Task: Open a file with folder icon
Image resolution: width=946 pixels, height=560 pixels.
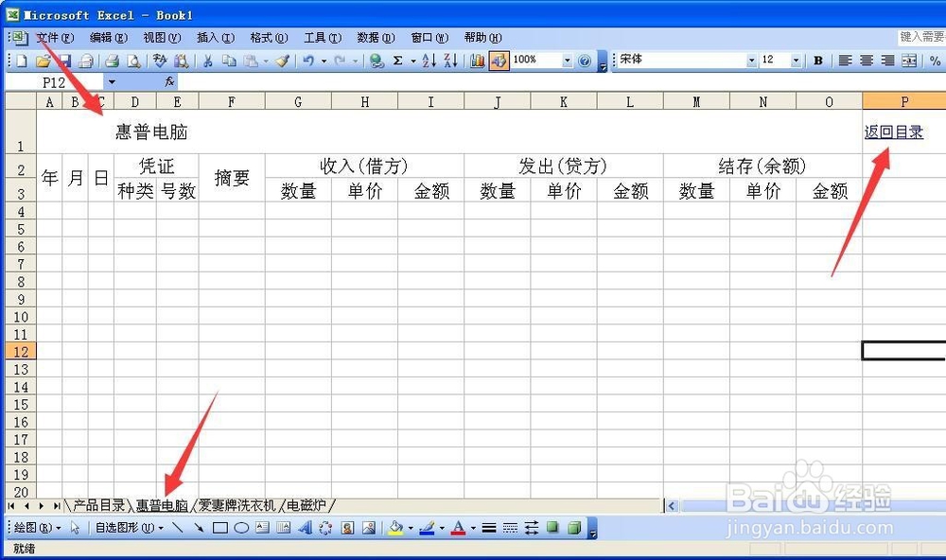Action: pyautogui.click(x=43, y=61)
